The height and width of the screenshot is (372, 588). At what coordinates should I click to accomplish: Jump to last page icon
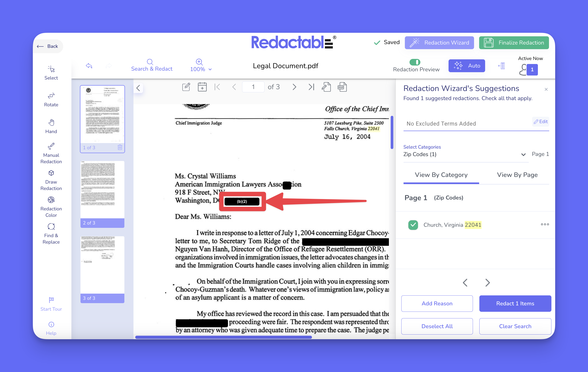[311, 87]
